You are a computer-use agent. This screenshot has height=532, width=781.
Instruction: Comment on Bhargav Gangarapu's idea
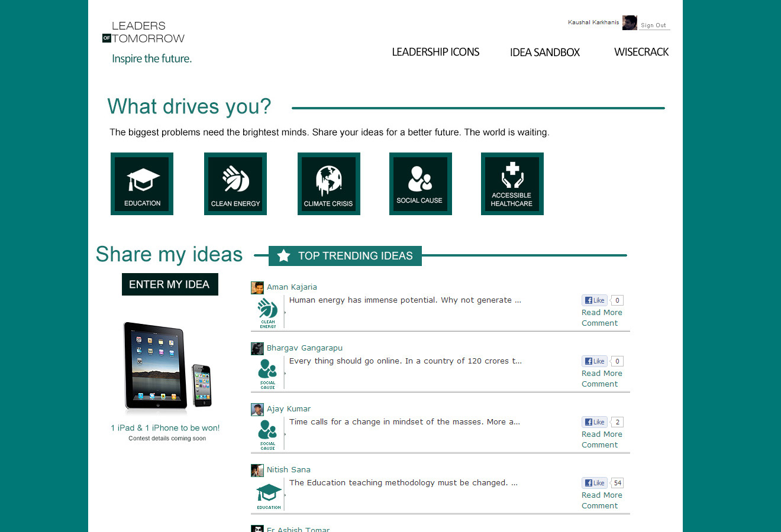tap(599, 384)
